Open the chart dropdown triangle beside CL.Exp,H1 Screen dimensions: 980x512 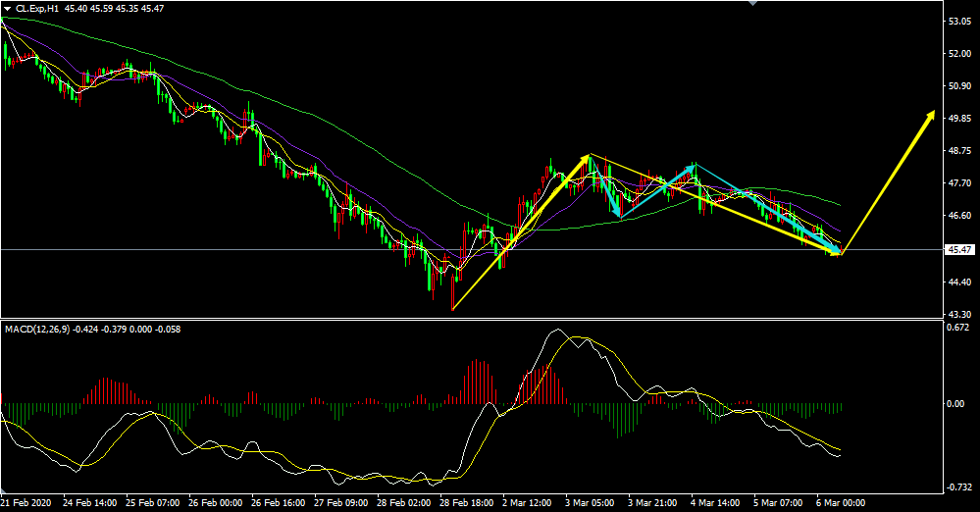click(7, 8)
